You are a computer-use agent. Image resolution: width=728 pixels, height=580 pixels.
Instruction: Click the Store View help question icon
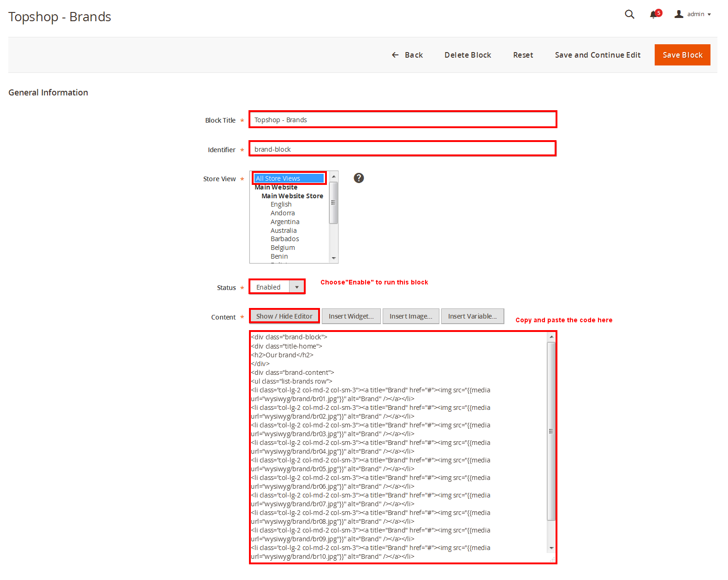click(359, 178)
